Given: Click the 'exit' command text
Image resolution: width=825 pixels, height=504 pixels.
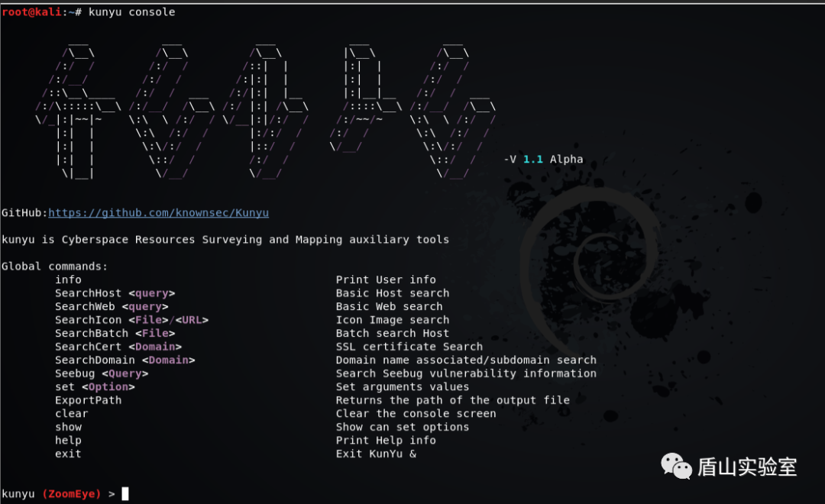Looking at the screenshot, I should coord(69,454).
